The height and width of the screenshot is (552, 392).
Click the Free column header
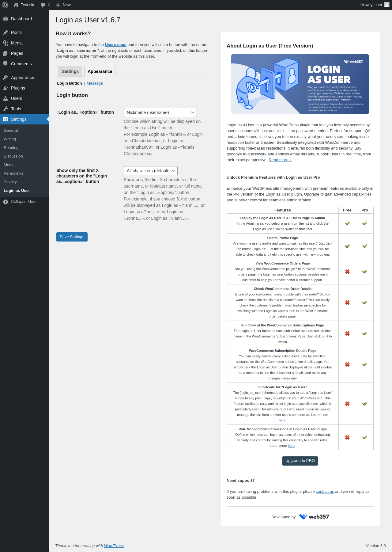click(x=347, y=210)
